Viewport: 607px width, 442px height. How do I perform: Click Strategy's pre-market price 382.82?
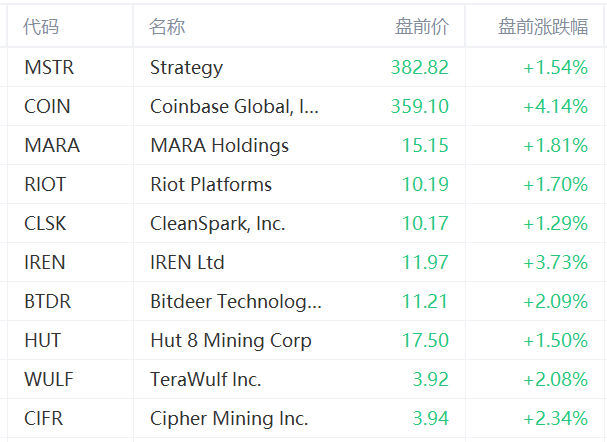420,68
